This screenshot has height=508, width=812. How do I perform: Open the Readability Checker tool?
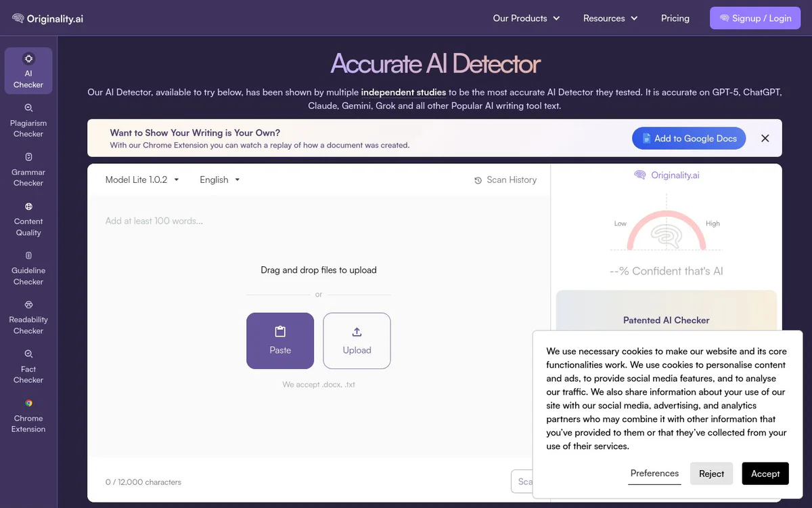28,317
